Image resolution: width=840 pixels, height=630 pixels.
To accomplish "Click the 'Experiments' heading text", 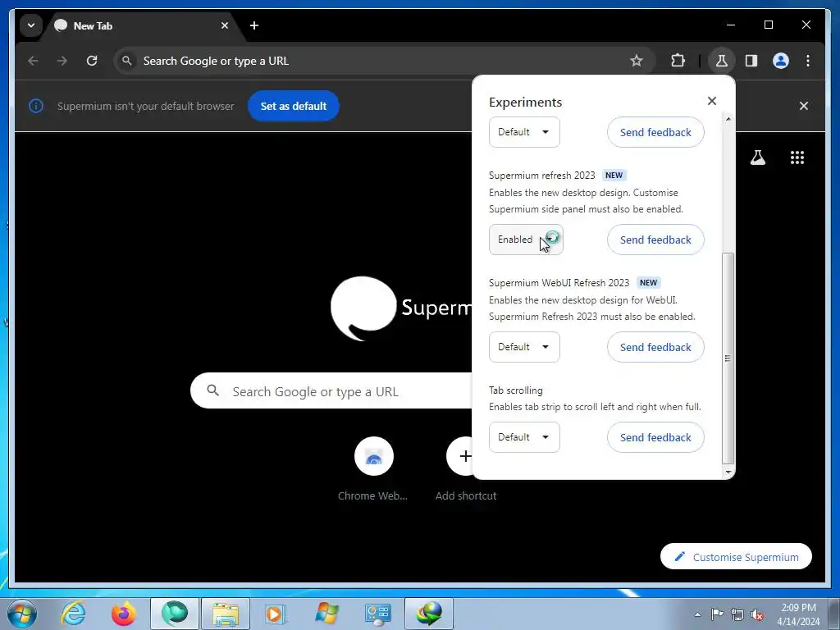I will tap(525, 102).
